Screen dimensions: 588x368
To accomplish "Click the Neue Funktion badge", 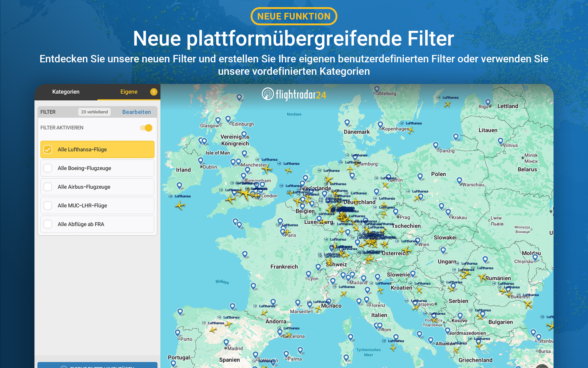I will 294,16.
